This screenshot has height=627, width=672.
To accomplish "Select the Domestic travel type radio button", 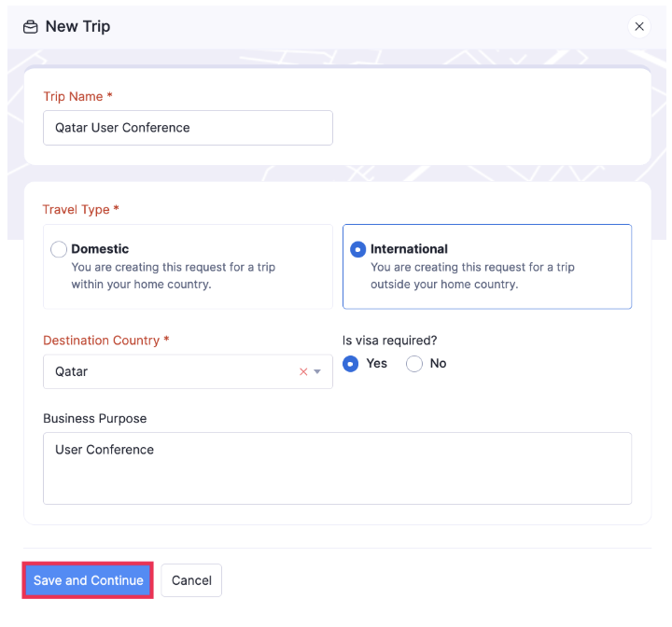I will [59, 249].
